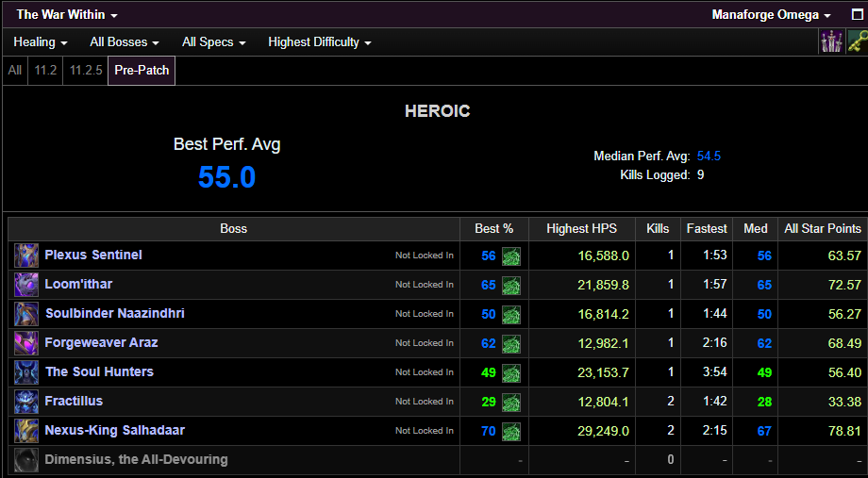Click the median performance average value 54.5
868x478 pixels.
pyautogui.click(x=709, y=157)
